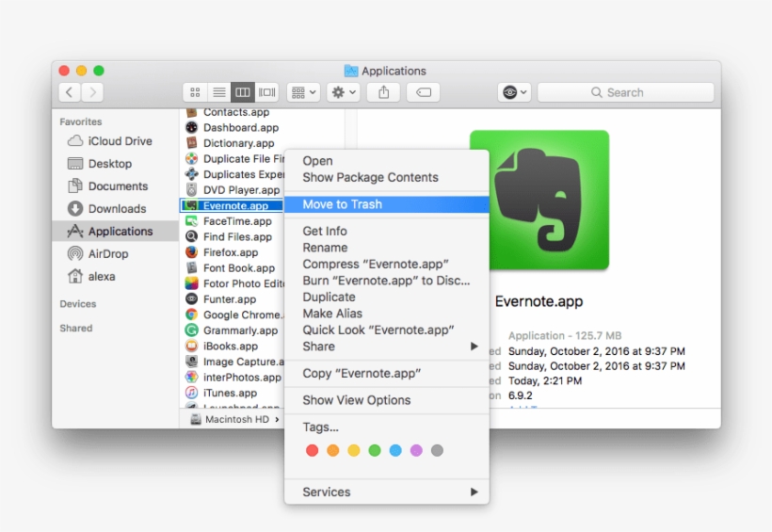Viewport: 772px width, 532px height.
Task: Choose Show Package Contents
Action: pos(387,177)
